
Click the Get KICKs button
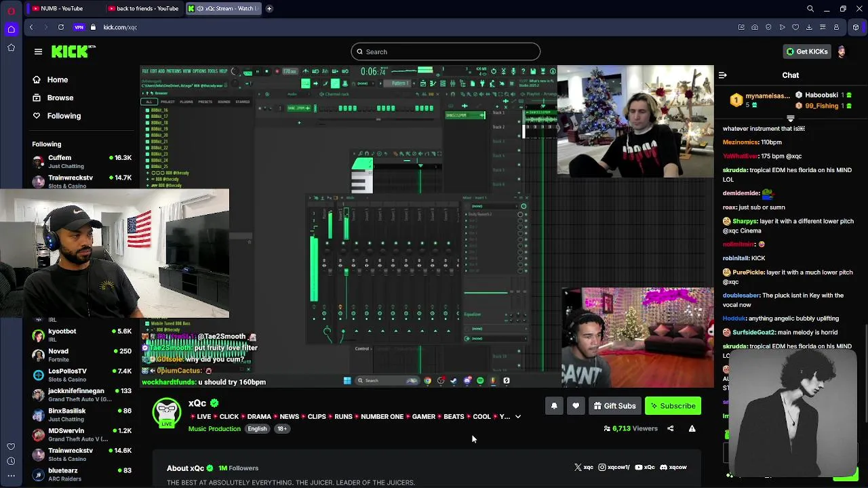coord(807,52)
